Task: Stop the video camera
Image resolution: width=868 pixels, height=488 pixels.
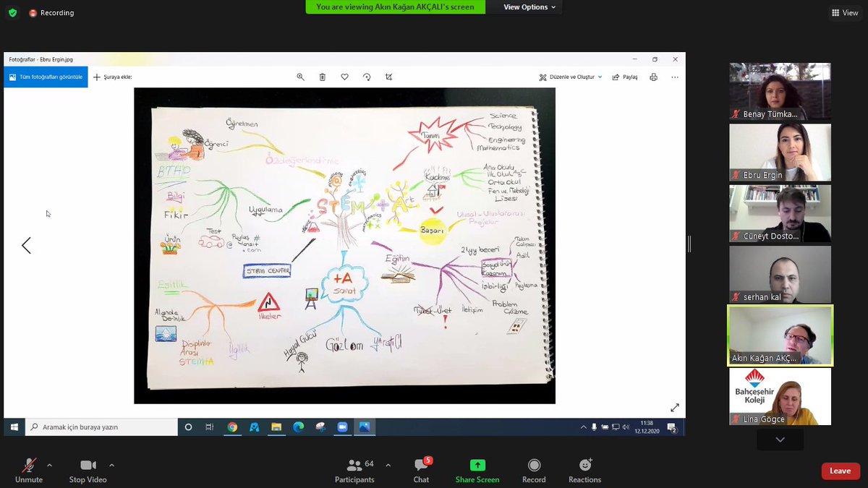Action: (x=88, y=471)
